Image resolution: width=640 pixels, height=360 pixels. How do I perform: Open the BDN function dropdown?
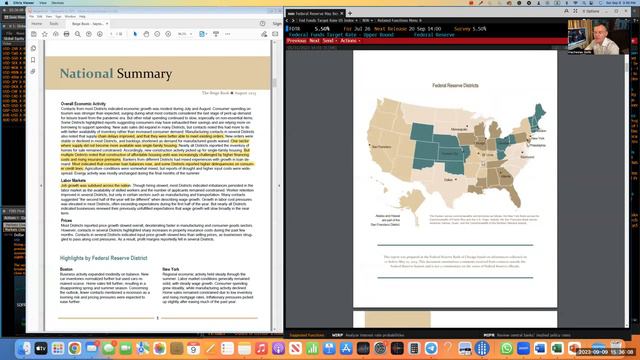click(x=367, y=20)
